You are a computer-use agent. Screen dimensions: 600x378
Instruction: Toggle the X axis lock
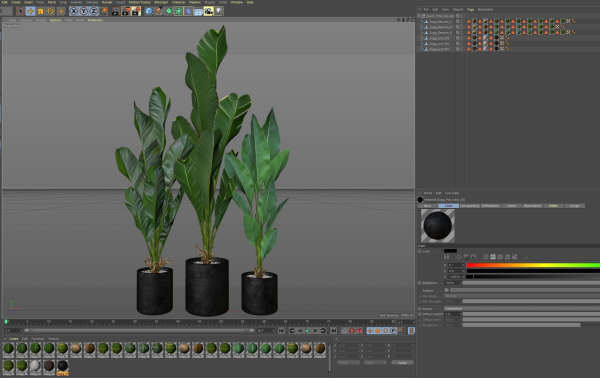click(x=74, y=11)
